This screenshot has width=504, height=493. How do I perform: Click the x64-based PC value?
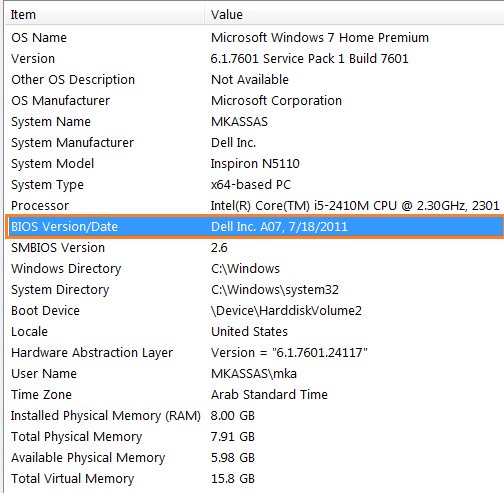pos(251,185)
